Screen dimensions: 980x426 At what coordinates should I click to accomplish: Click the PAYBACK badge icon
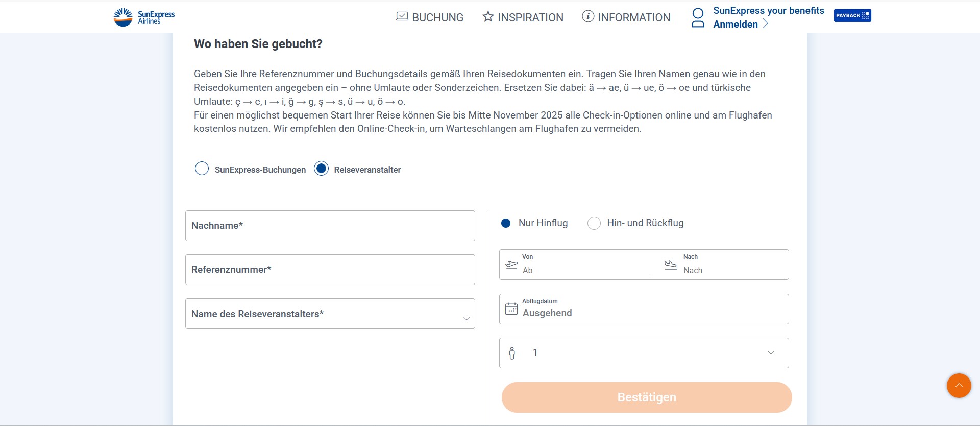852,16
